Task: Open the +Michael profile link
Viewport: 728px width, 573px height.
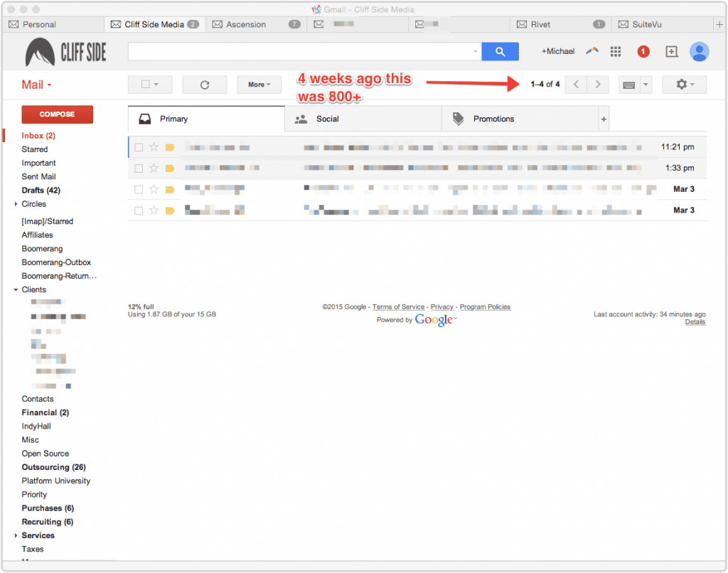Action: [558, 51]
